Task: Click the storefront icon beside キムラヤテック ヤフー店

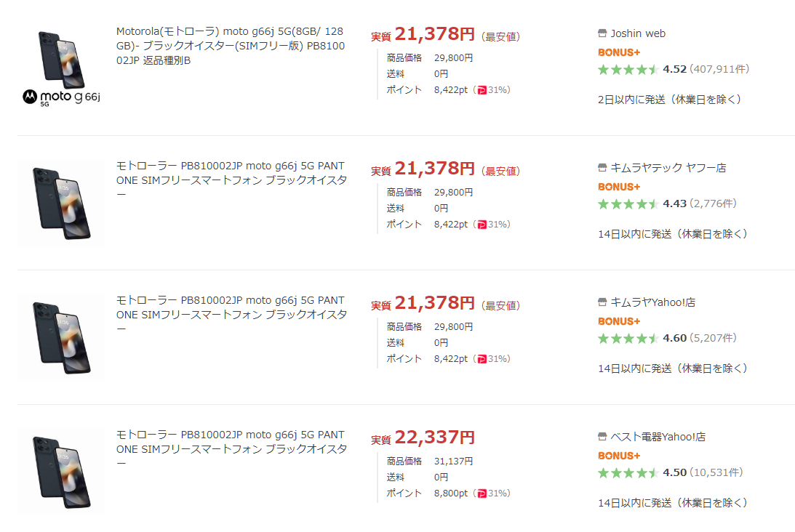Action: (x=602, y=168)
